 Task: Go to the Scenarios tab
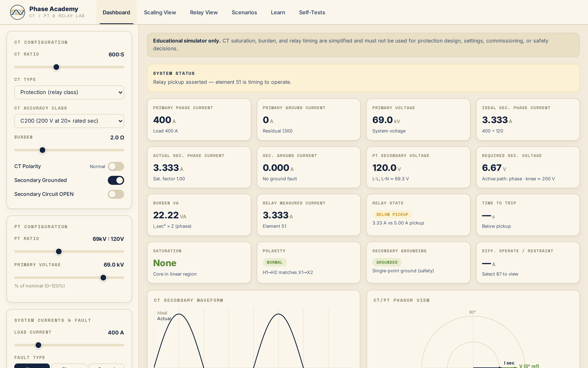[244, 12]
